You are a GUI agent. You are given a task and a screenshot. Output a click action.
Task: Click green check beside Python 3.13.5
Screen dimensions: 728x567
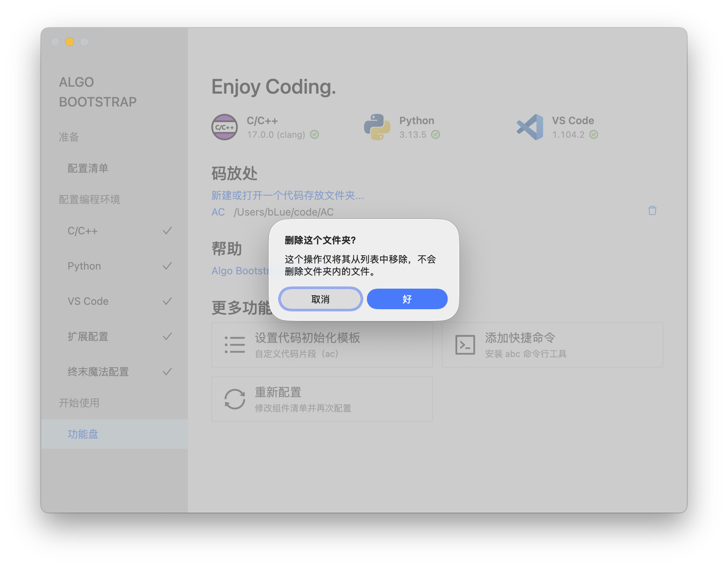pos(436,135)
